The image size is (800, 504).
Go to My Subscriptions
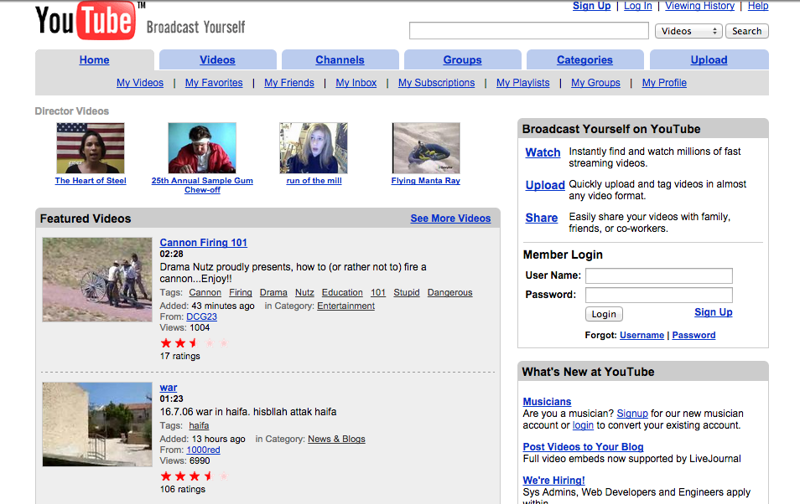[x=436, y=83]
